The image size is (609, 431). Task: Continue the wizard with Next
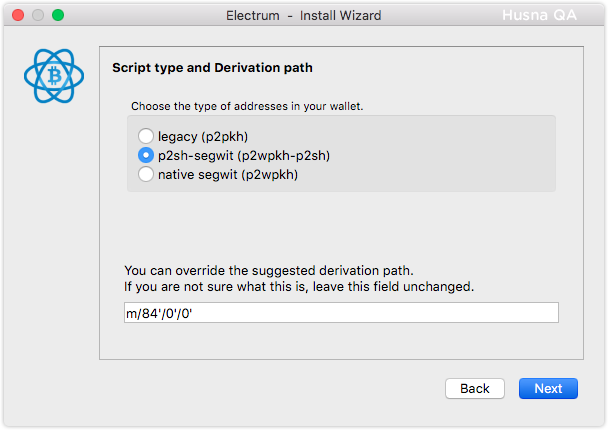(x=548, y=388)
